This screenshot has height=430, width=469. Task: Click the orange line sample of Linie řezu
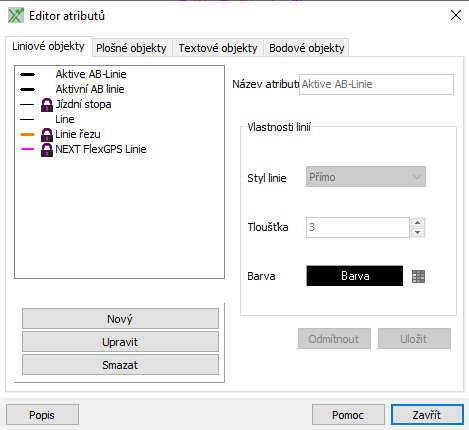[27, 135]
